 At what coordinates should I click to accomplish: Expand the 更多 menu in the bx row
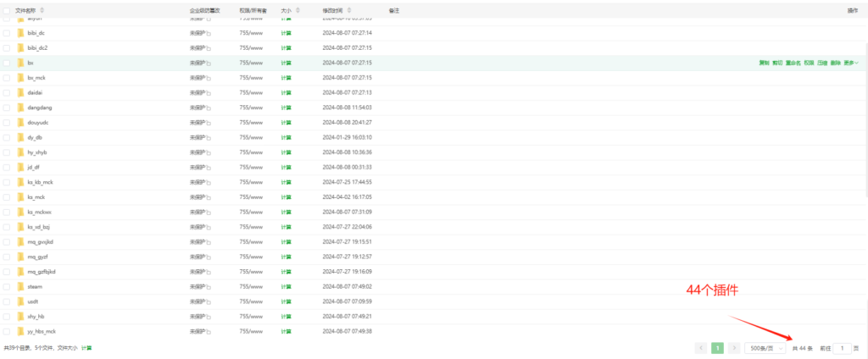(850, 63)
